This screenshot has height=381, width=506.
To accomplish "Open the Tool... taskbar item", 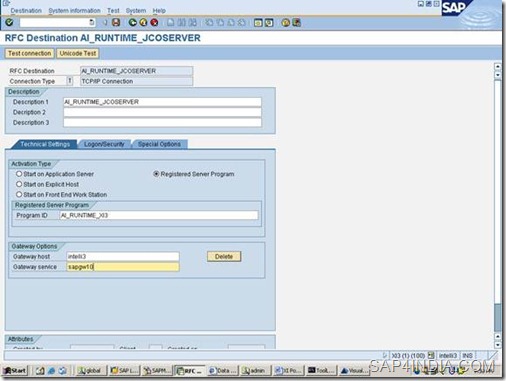I will tap(321, 370).
